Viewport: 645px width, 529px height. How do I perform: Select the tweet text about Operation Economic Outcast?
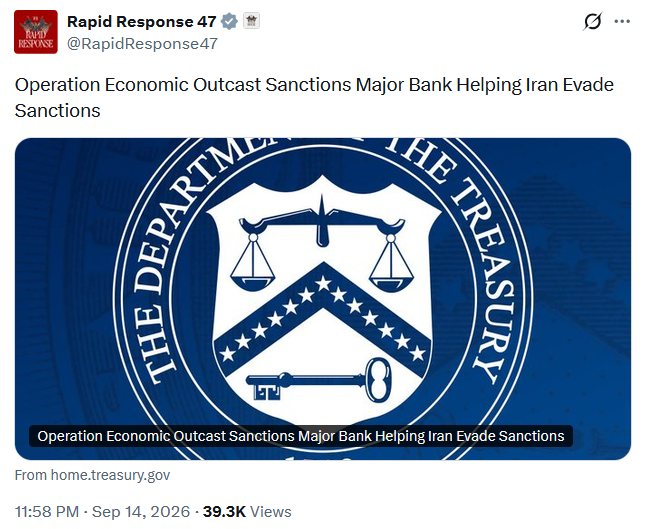click(x=314, y=97)
